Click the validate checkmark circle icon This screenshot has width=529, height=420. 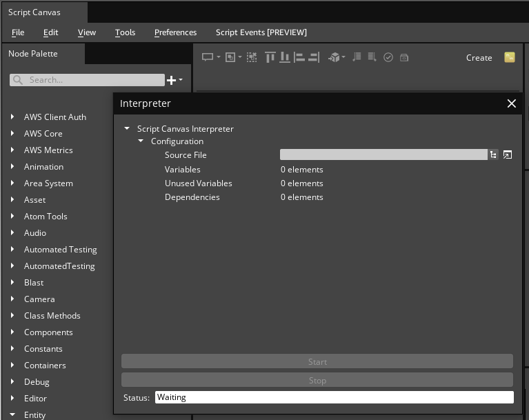tap(388, 57)
